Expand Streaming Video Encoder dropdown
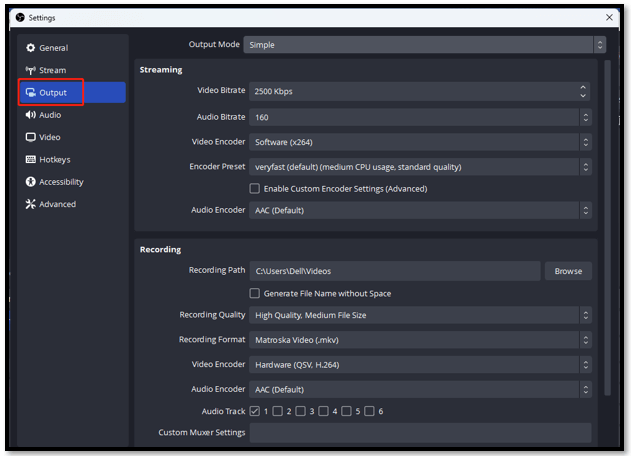Screen dimensions: 631x456 tap(420, 142)
